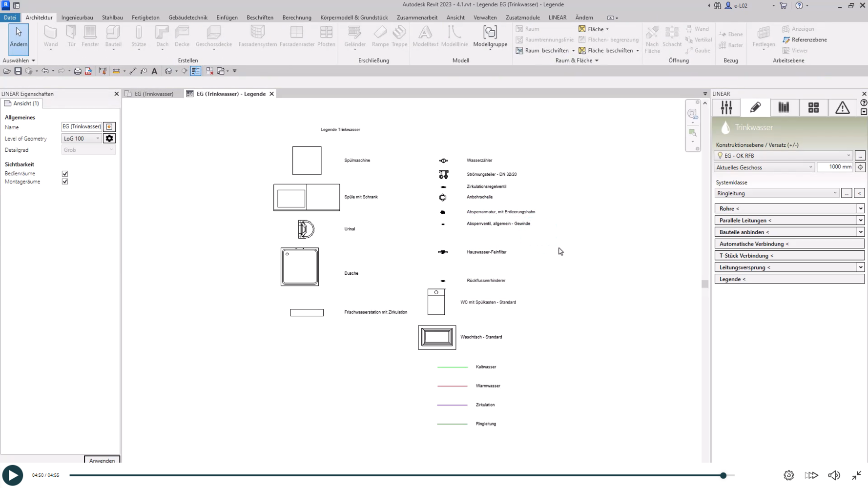
Task: Open the LINEAR pencil edit tab
Action: (x=755, y=107)
